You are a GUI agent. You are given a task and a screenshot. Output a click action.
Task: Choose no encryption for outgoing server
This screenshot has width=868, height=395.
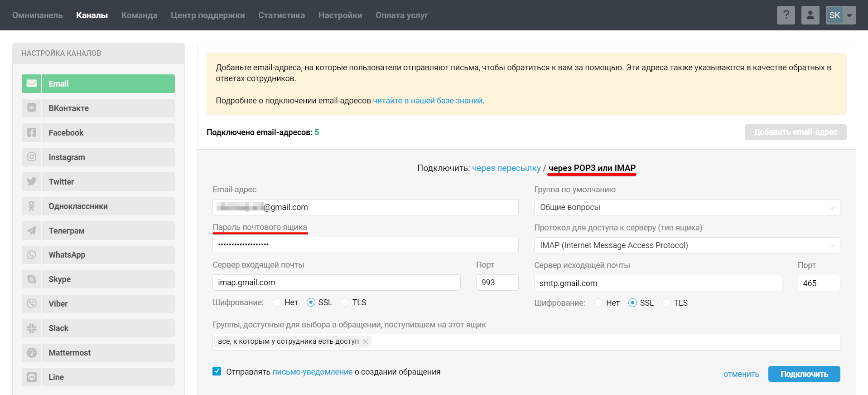pyautogui.click(x=598, y=303)
